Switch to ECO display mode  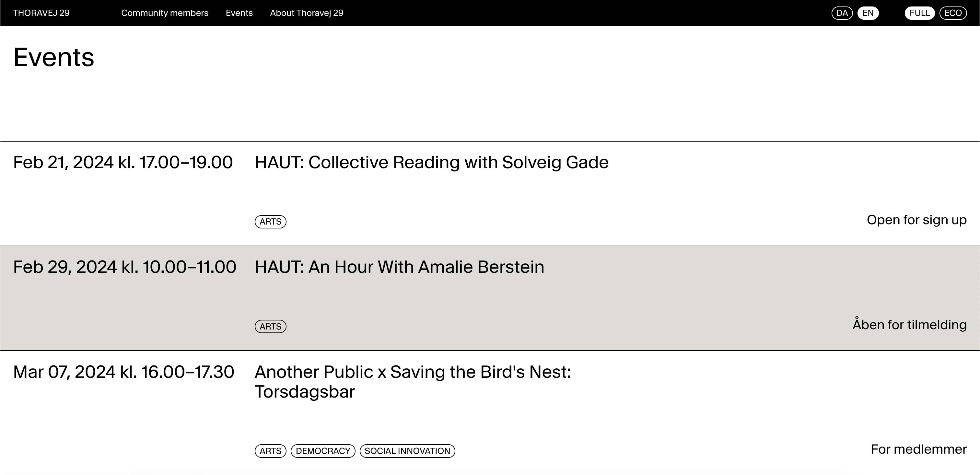pyautogui.click(x=953, y=13)
